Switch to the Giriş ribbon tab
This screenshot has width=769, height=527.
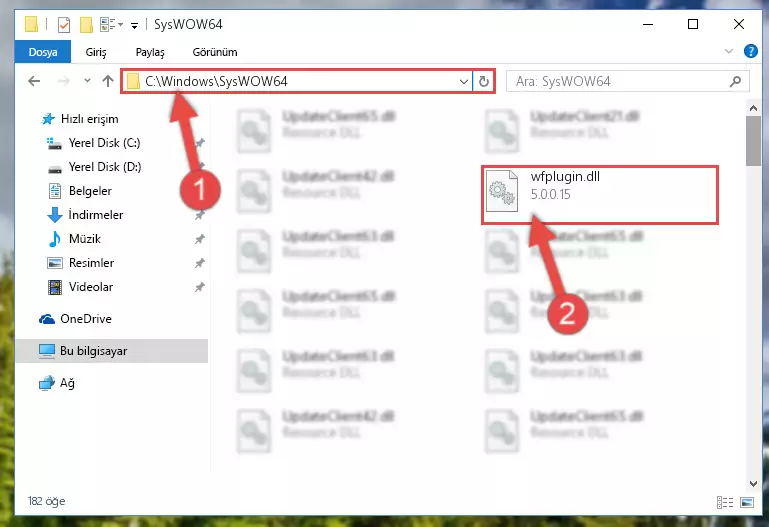(96, 52)
